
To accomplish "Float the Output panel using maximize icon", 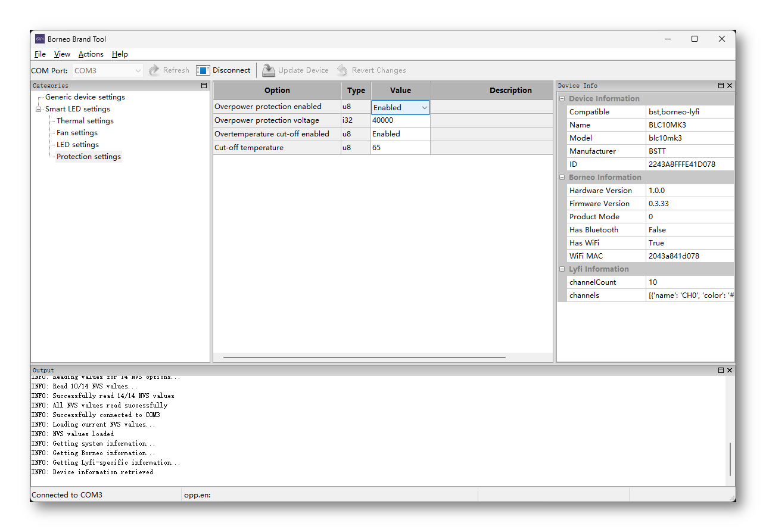I will (721, 371).
